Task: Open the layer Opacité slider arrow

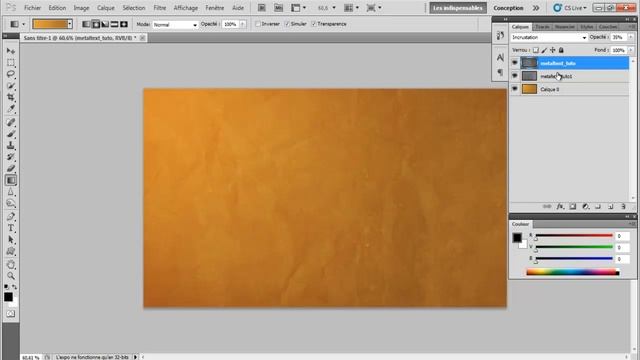Action: point(631,37)
